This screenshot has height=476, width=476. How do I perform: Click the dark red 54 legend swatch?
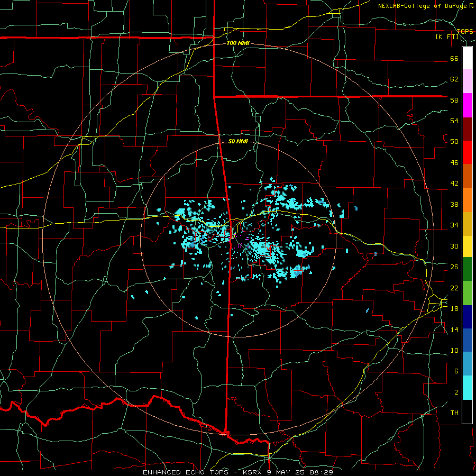(x=467, y=129)
